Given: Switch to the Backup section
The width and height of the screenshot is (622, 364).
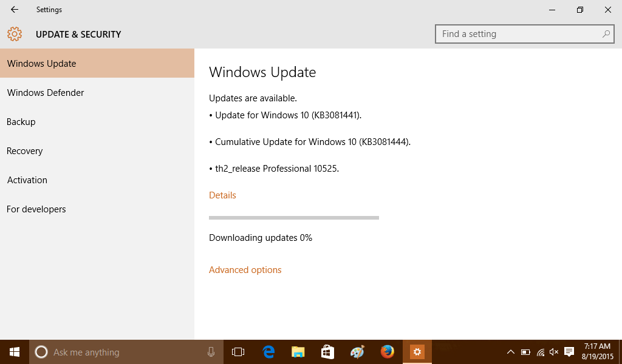Looking at the screenshot, I should pos(97,121).
